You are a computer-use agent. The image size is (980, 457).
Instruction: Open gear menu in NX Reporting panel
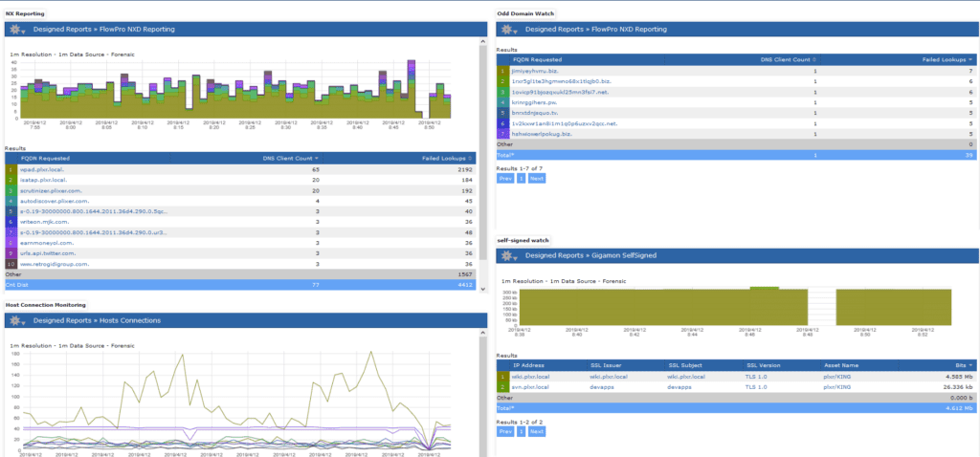[17, 30]
